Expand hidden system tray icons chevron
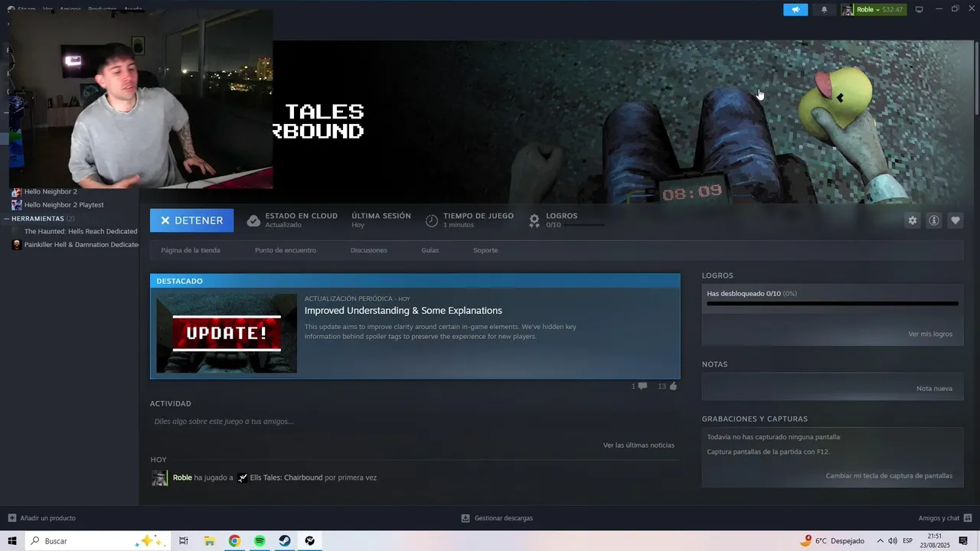980x551 pixels. (880, 541)
